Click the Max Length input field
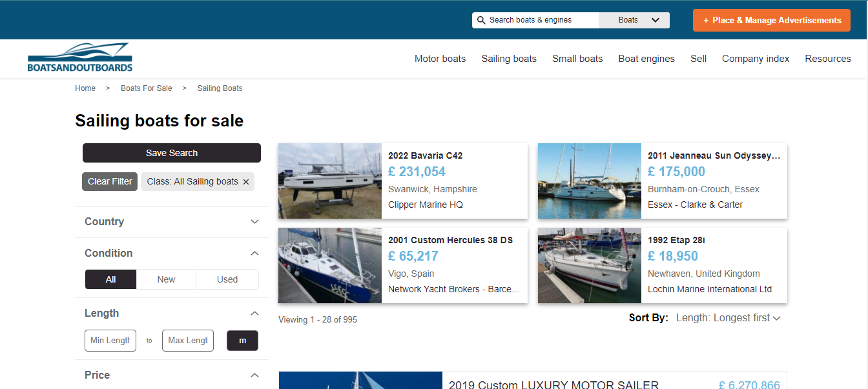868x389 pixels. 188,341
